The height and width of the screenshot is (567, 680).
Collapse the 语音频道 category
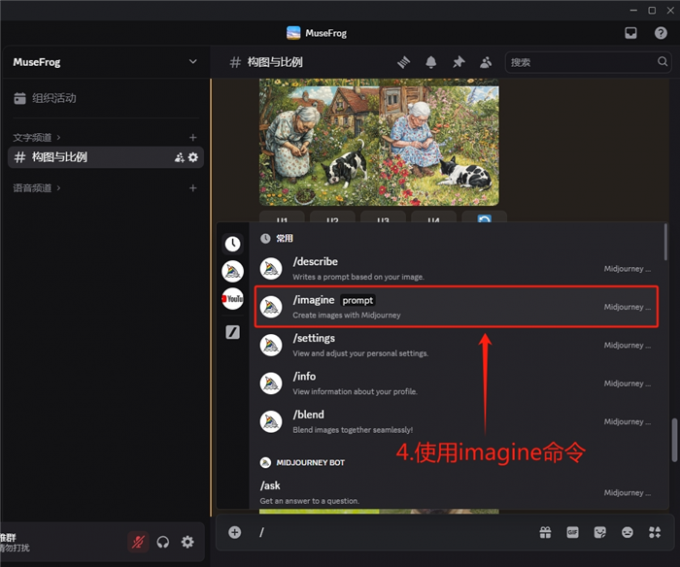tap(37, 188)
